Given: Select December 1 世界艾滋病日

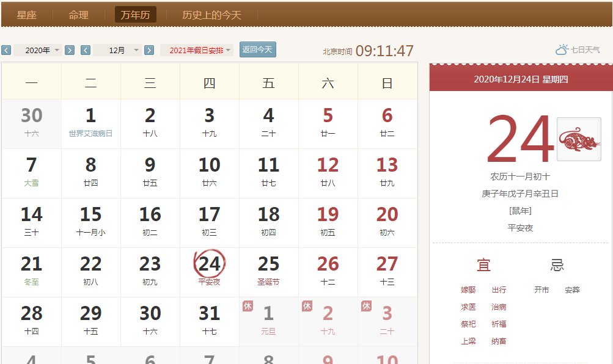Looking at the screenshot, I should point(90,124).
